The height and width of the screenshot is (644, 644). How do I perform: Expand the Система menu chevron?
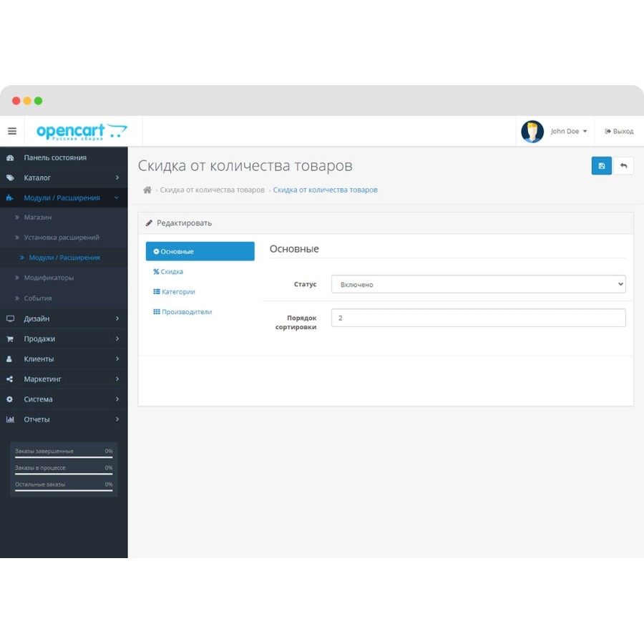point(117,399)
